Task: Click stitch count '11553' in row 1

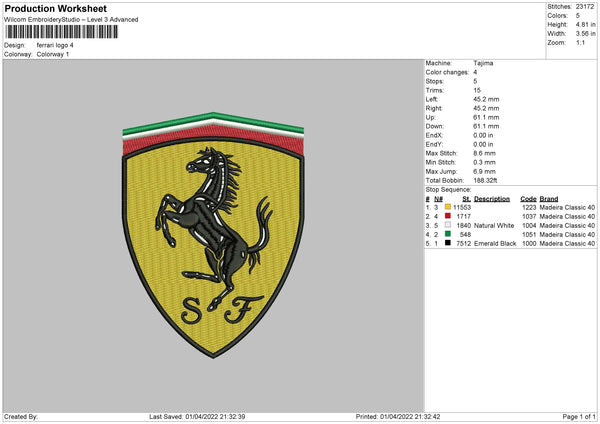Action: [x=462, y=207]
